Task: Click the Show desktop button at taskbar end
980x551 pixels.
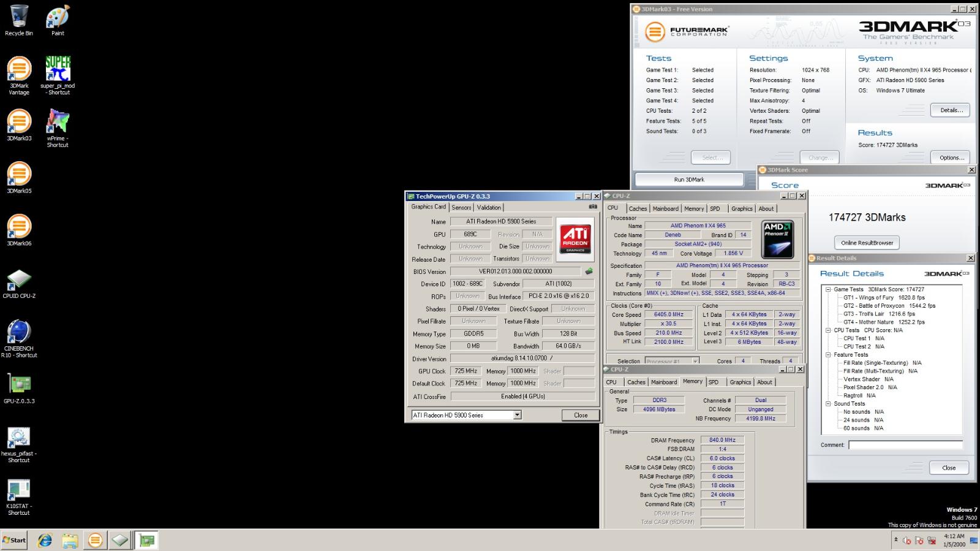Action: click(974, 540)
